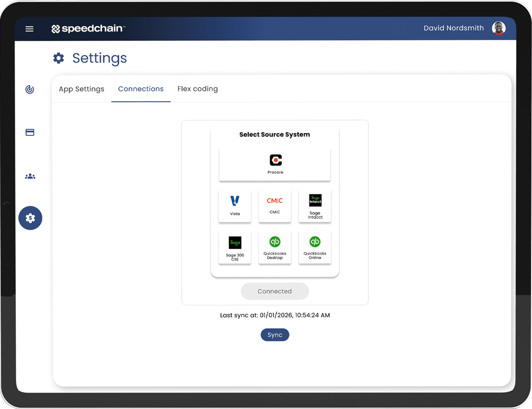Pick the Quickbooks Online tile

pyautogui.click(x=315, y=247)
